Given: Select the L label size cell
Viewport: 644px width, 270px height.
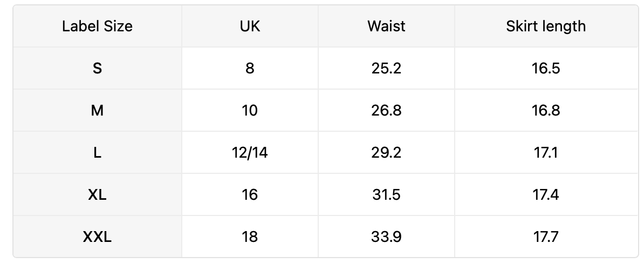Looking at the screenshot, I should point(97,152).
